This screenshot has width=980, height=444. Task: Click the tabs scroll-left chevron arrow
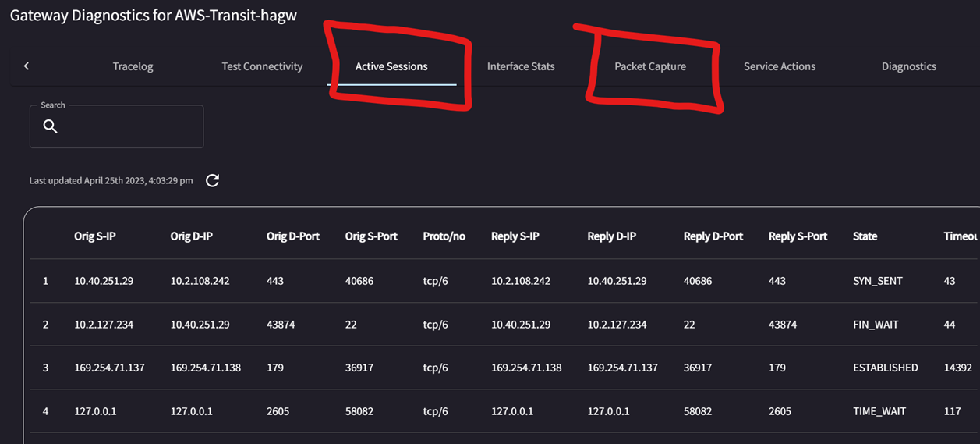click(x=27, y=66)
